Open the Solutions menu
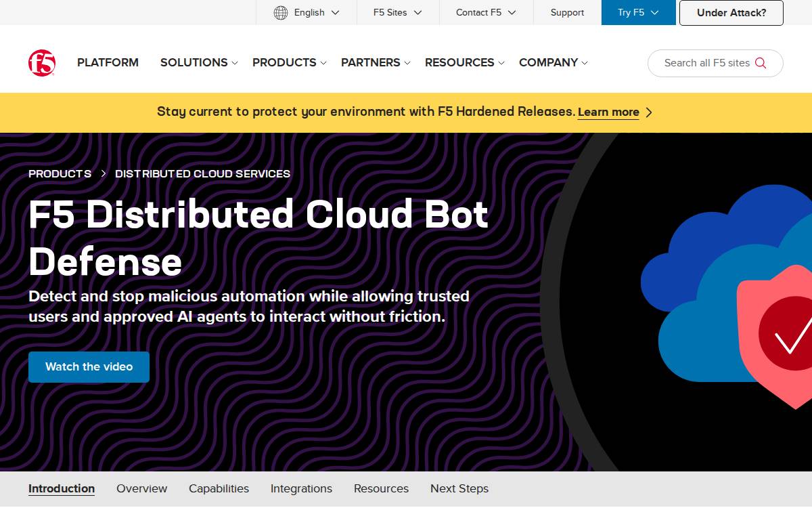812x508 pixels. pos(194,62)
